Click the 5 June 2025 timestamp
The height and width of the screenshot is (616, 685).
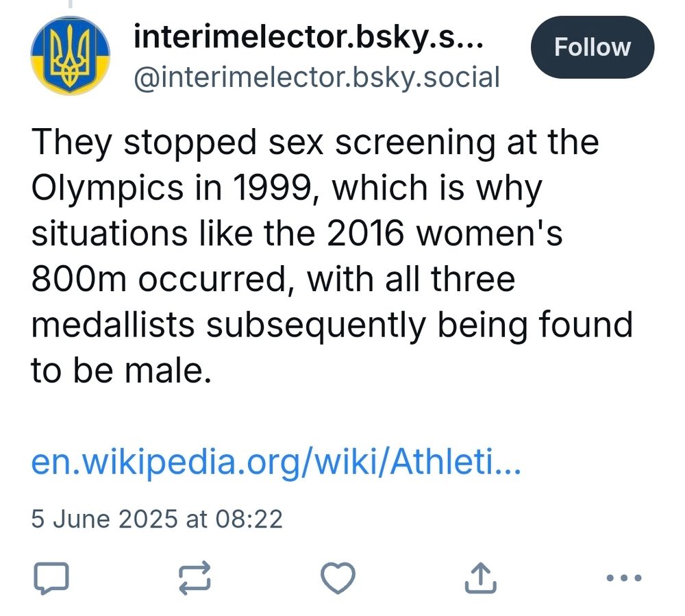point(156,518)
